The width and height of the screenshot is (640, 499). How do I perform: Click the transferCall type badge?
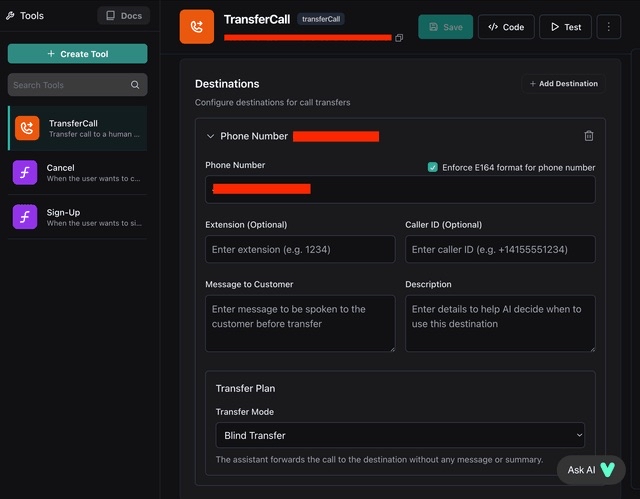[x=321, y=19]
